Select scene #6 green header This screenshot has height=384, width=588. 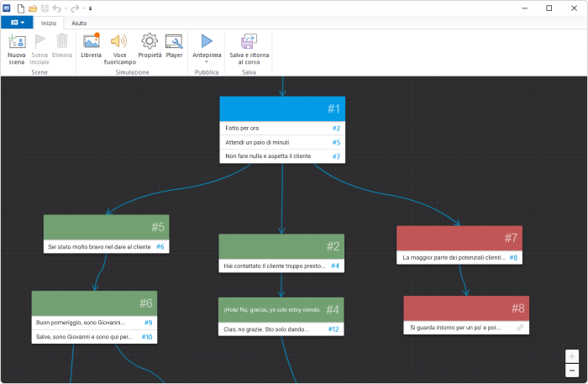[x=94, y=303]
